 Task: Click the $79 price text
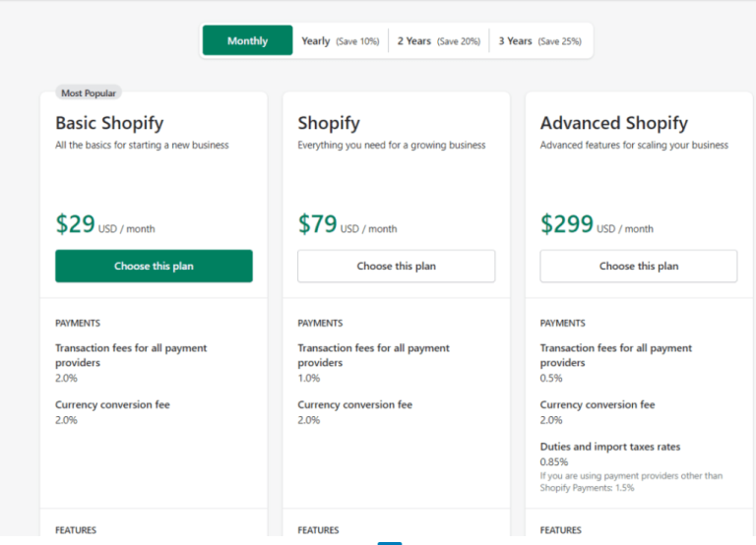317,224
